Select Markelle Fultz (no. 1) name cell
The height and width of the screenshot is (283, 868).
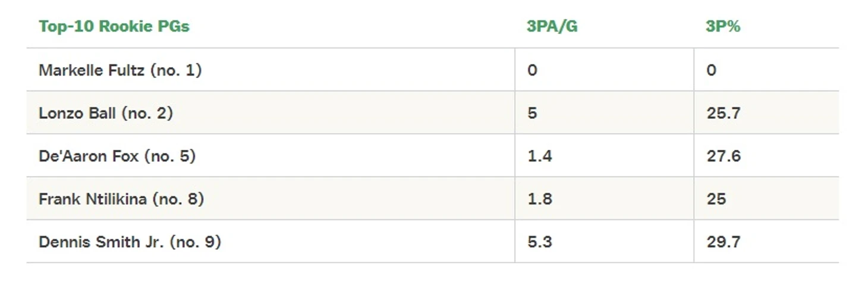coord(271,70)
